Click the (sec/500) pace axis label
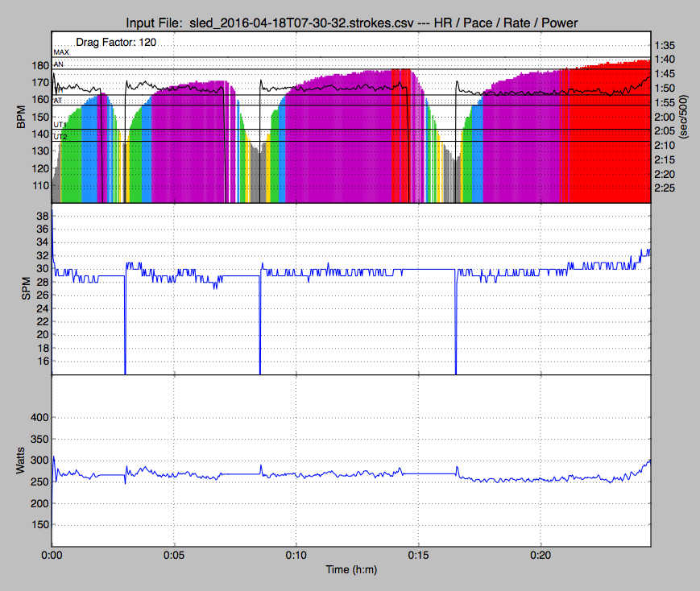This screenshot has height=591, width=700. tap(684, 118)
